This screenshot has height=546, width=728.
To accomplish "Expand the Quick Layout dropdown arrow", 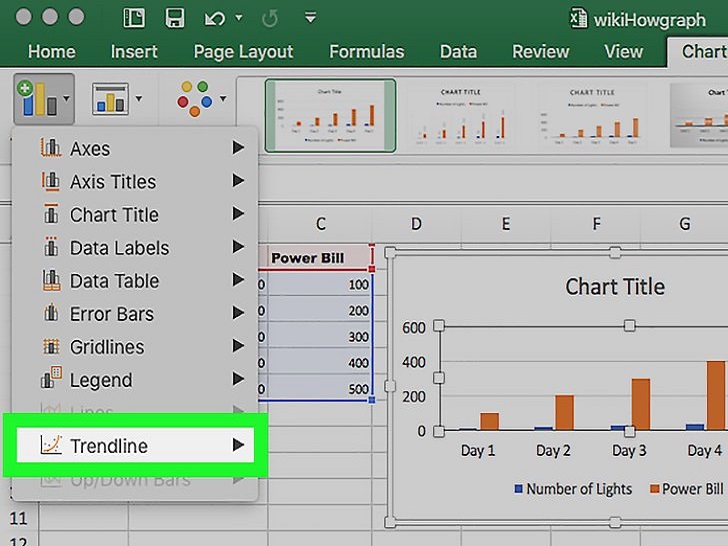I will click(x=139, y=98).
